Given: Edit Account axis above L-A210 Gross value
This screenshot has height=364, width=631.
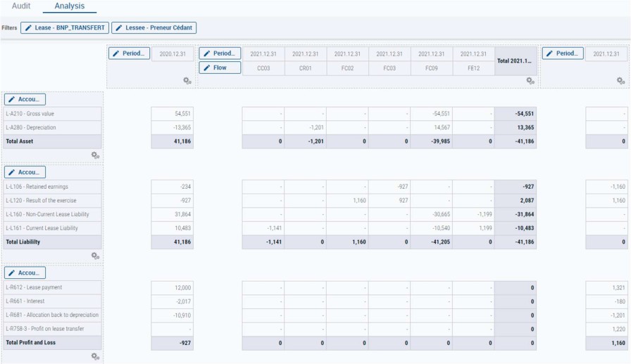Looking at the screenshot, I should pyautogui.click(x=25, y=99).
